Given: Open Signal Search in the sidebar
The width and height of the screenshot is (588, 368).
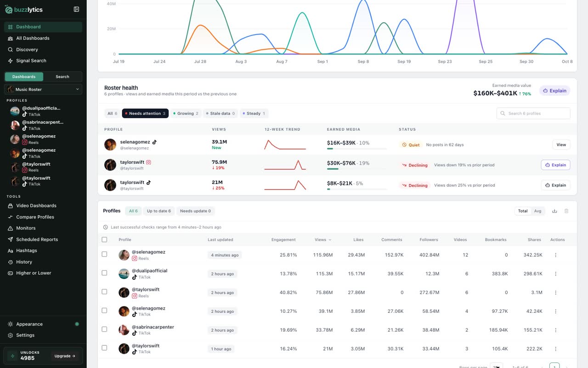Looking at the screenshot, I should point(43,61).
